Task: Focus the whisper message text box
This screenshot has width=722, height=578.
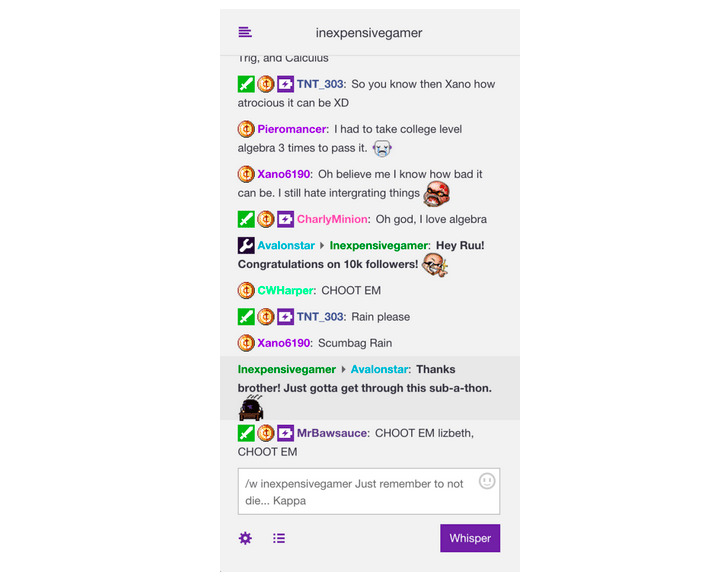Action: [369, 491]
